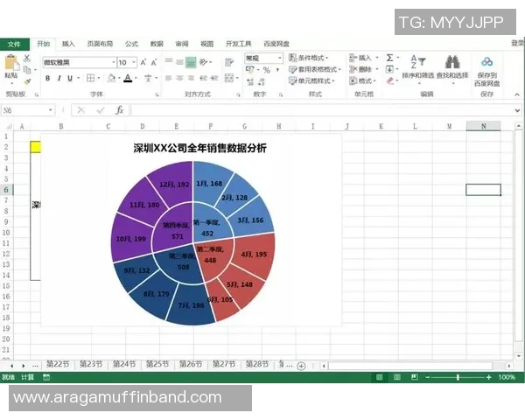Image resolution: width=525 pixels, height=420 pixels.
Task: Click the chart title 深圳XX公司全年销售数据分析
Action: (199, 148)
